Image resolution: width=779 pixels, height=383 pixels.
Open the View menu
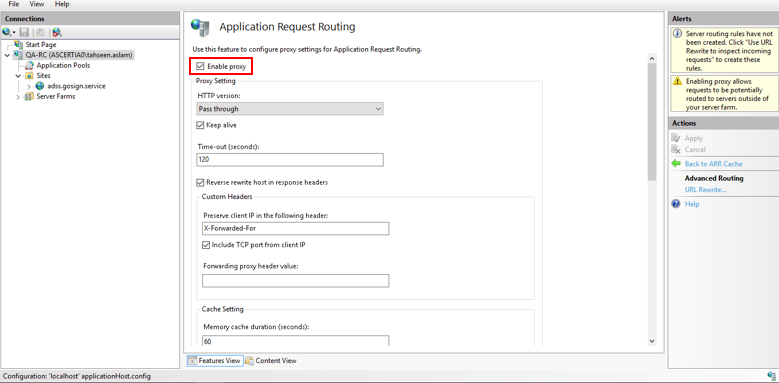point(37,4)
